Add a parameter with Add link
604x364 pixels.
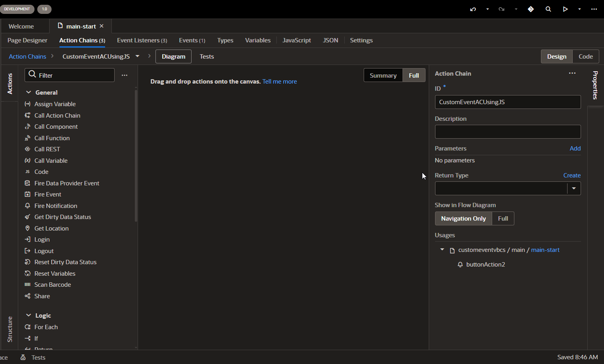coord(575,149)
